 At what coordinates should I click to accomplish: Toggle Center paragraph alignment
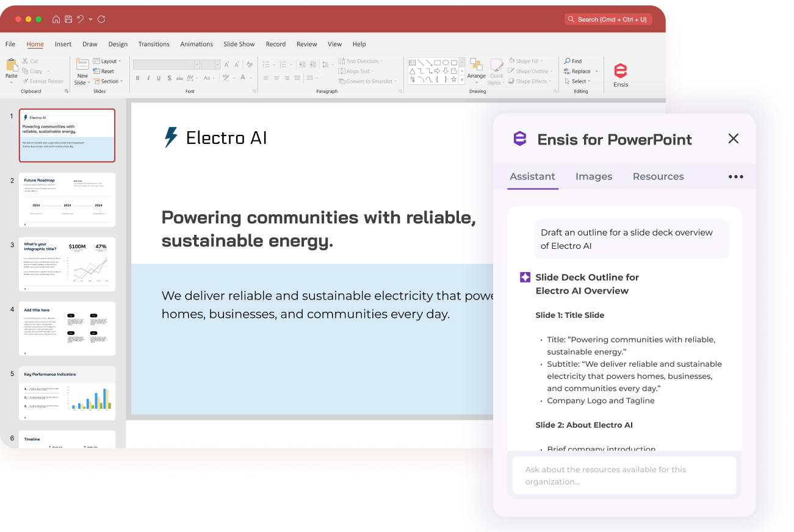click(x=276, y=78)
